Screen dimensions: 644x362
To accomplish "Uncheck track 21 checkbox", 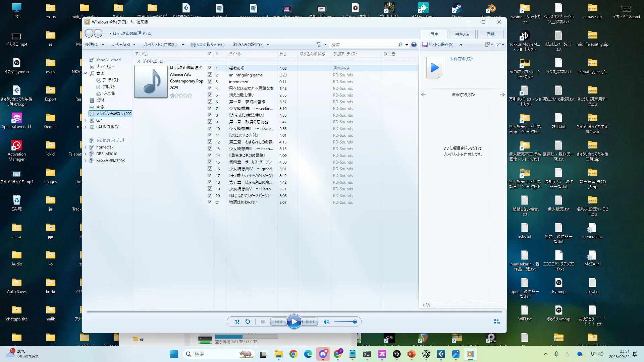I will point(210,202).
